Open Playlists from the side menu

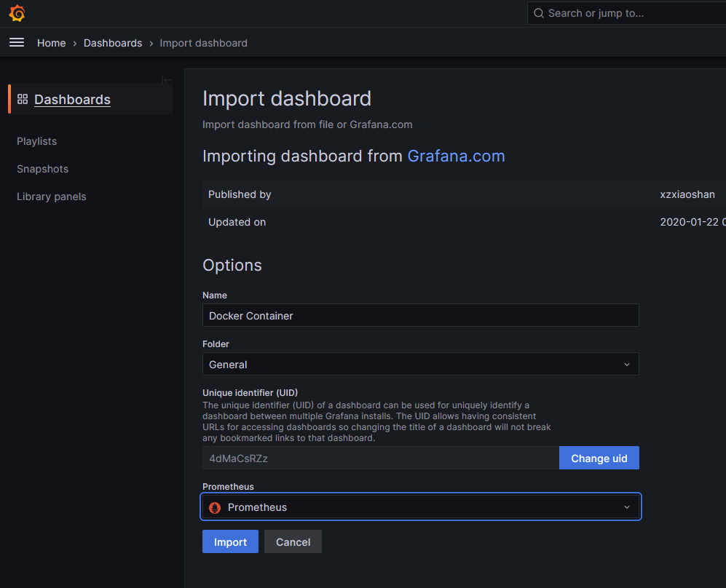[x=36, y=141]
